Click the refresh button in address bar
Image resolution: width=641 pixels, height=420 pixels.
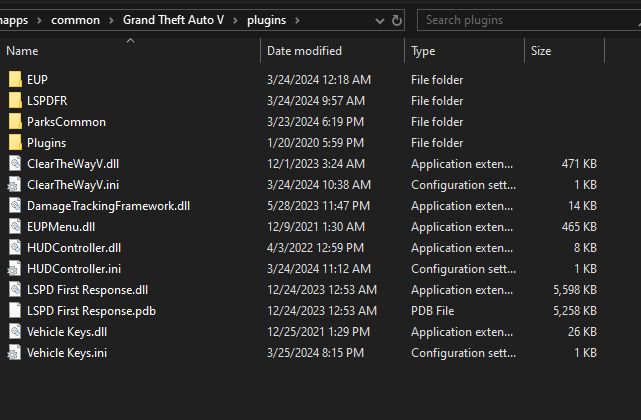point(398,19)
